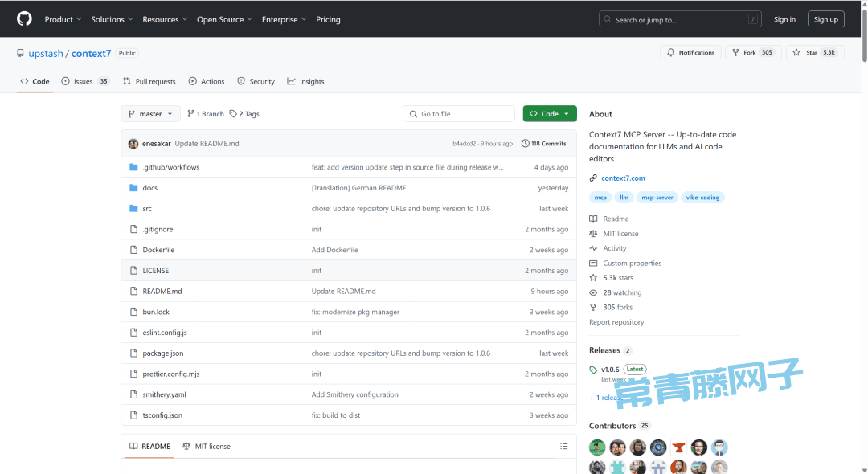Image resolution: width=868 pixels, height=474 pixels.
Task: Expand the Solutions navigation menu
Action: (x=112, y=19)
